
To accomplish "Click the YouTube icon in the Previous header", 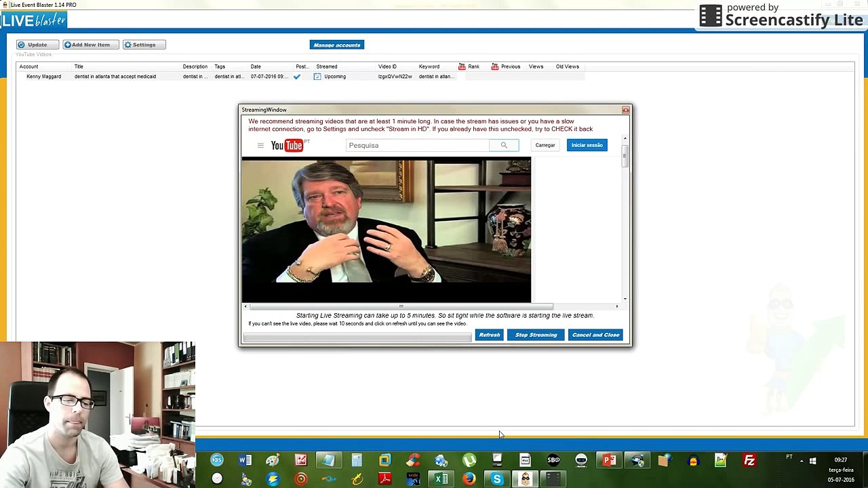I will [495, 66].
